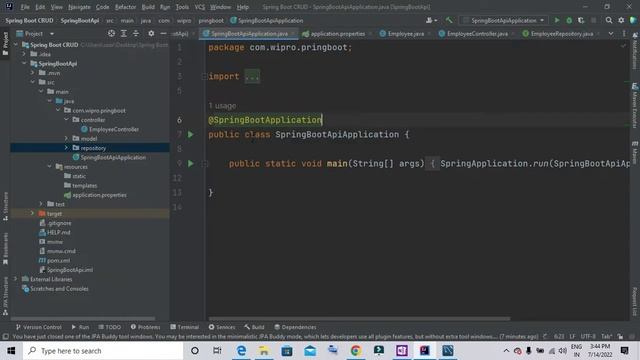The width and height of the screenshot is (640, 360).
Task: Select opened file locate icon in Project panel
Action: pyautogui.click(x=111, y=33)
